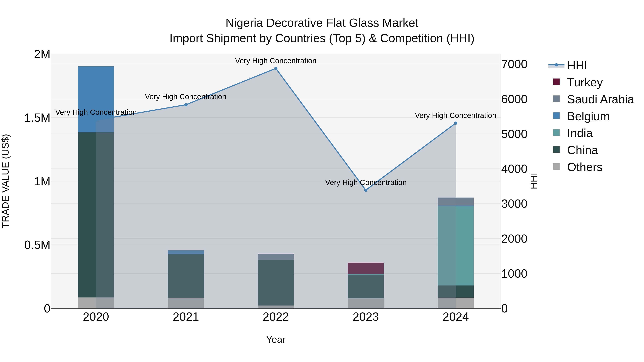Click Belgium segment of 2021 bar
This screenshot has height=362, width=644.
(186, 252)
